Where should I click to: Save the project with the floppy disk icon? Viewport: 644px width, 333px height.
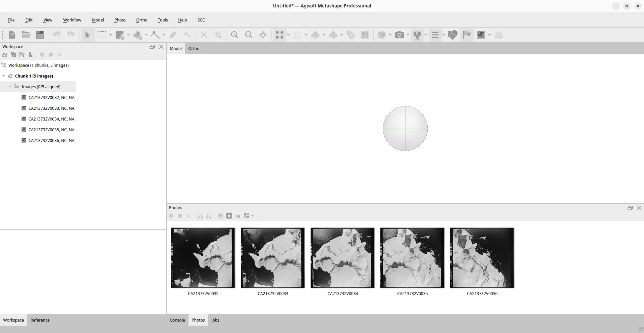(x=40, y=35)
